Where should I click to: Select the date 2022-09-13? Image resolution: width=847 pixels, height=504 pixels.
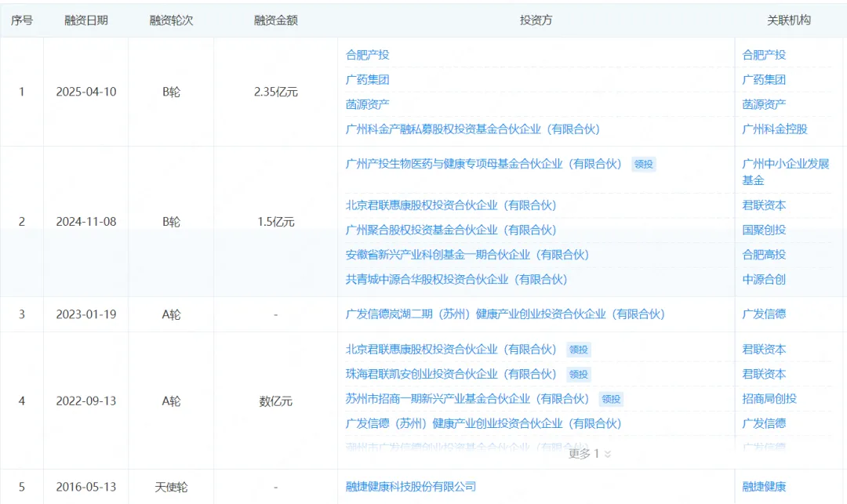[x=86, y=401]
